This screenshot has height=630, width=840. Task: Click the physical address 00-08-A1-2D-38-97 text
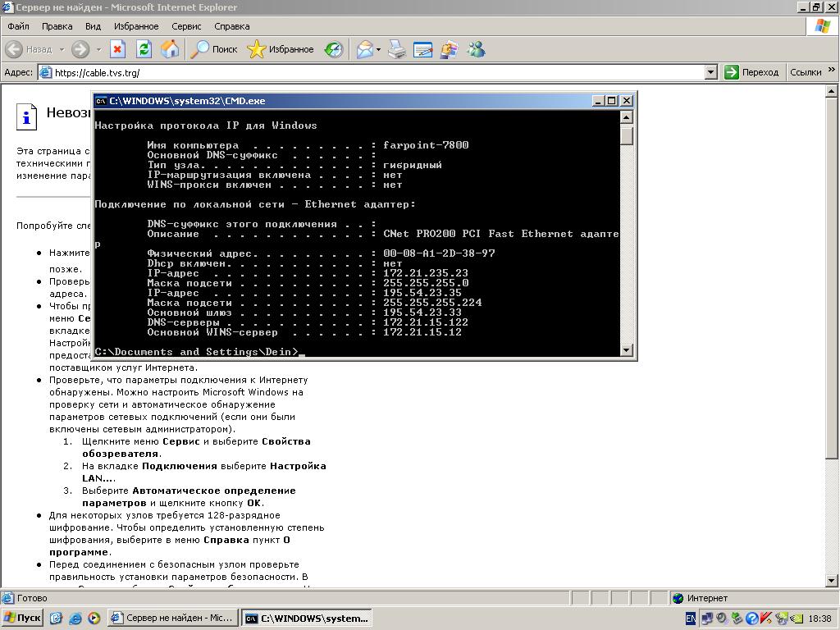tap(439, 253)
